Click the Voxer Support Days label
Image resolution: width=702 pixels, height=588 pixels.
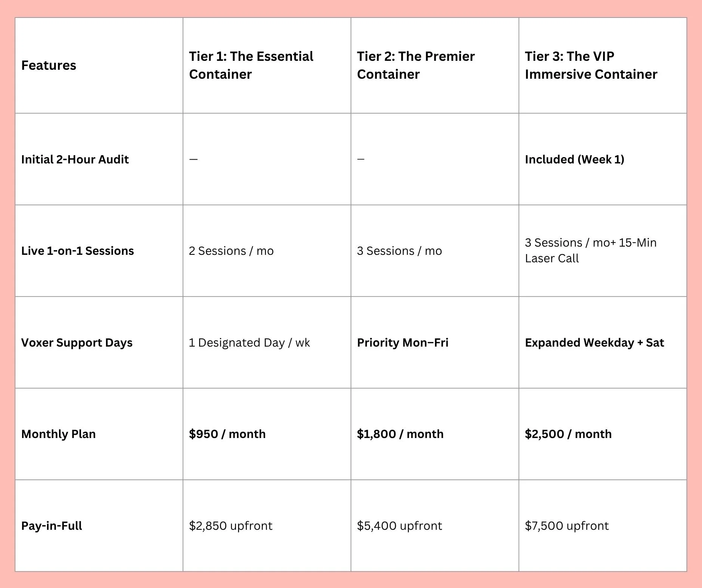77,343
